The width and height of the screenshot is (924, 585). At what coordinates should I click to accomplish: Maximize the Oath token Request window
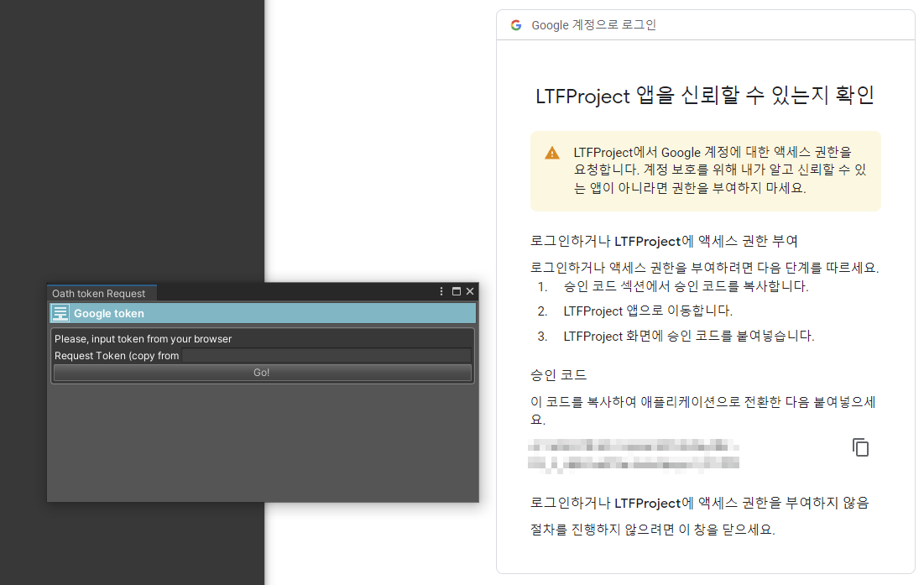(456, 291)
